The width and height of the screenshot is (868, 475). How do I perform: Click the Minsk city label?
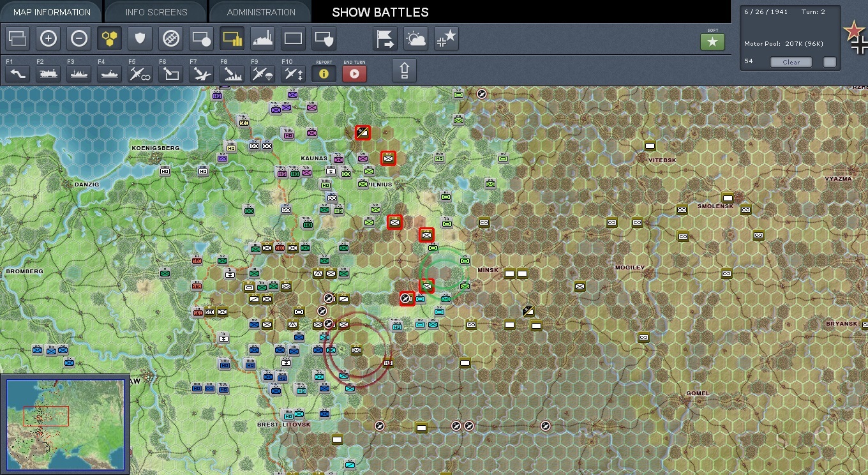click(x=488, y=270)
